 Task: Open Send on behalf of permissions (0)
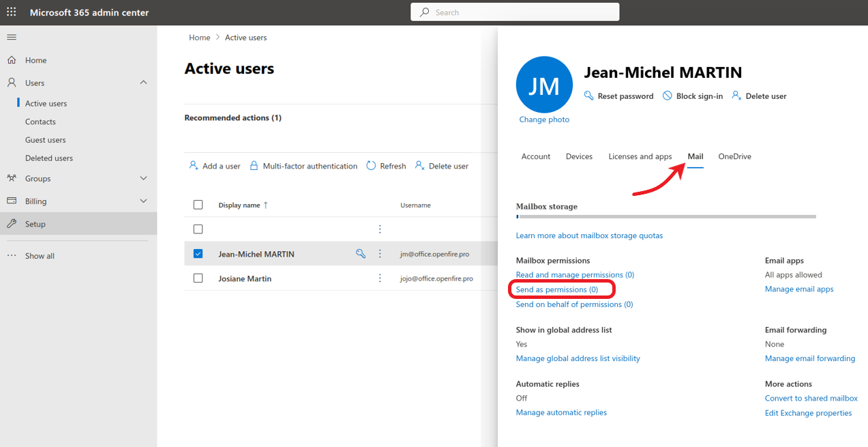[574, 304]
